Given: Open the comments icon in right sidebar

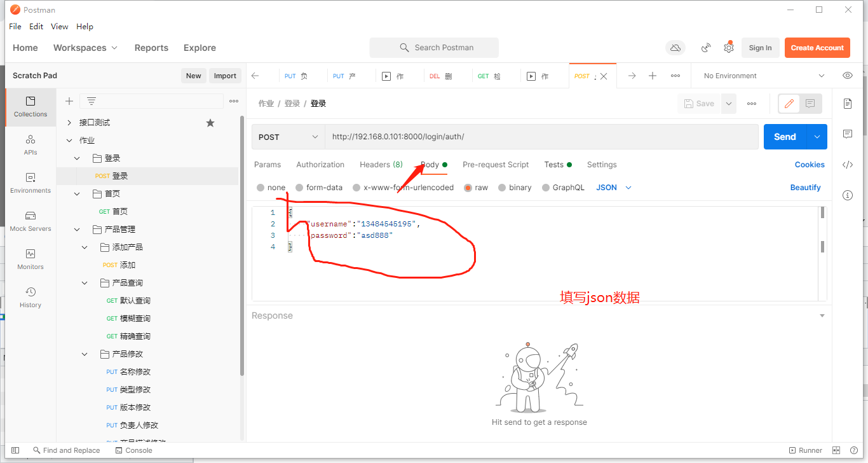Looking at the screenshot, I should 848,134.
